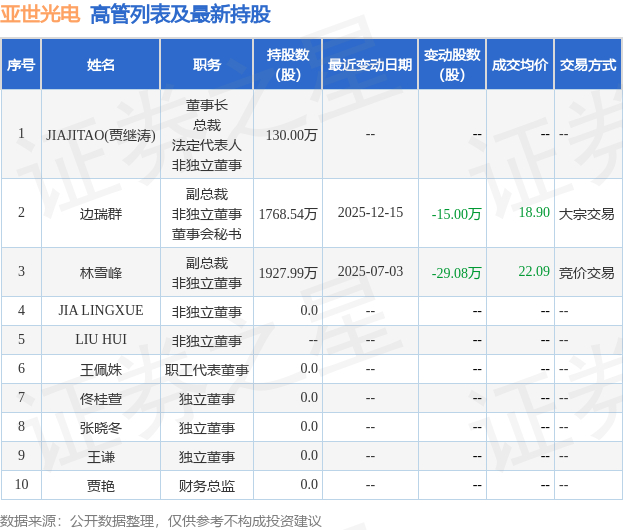
Task: Select the 董事会秘书 position text
Action: 207,234
